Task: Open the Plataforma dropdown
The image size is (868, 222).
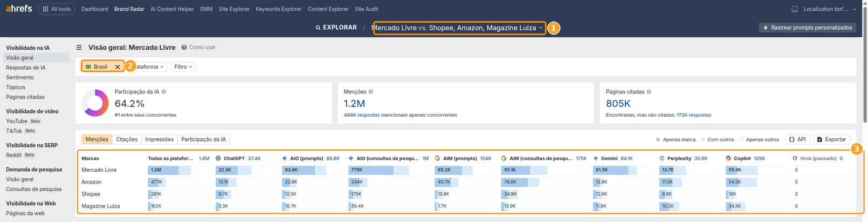Action: click(x=148, y=67)
